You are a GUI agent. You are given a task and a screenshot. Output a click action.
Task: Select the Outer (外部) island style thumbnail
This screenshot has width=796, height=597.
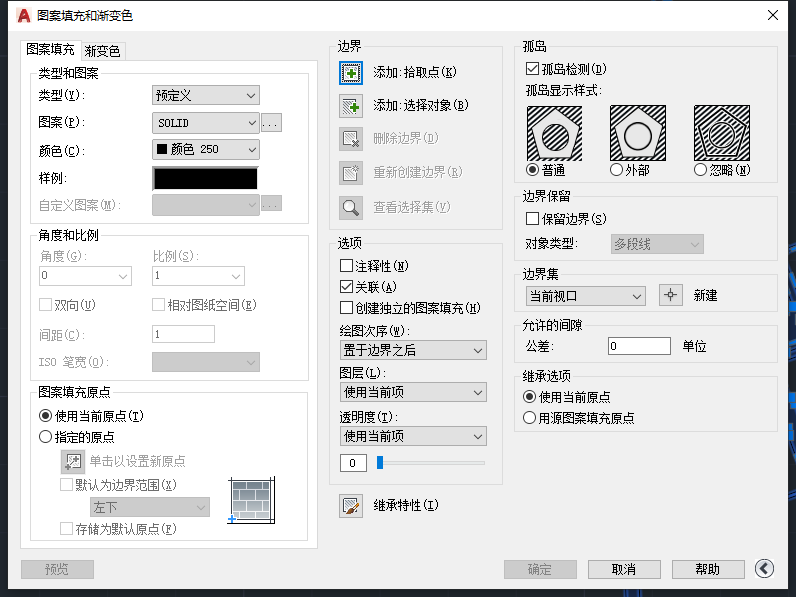tap(637, 133)
